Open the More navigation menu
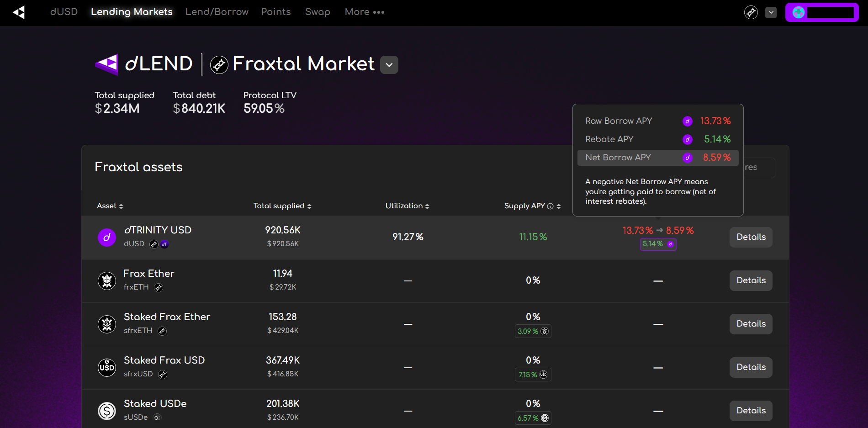 364,12
